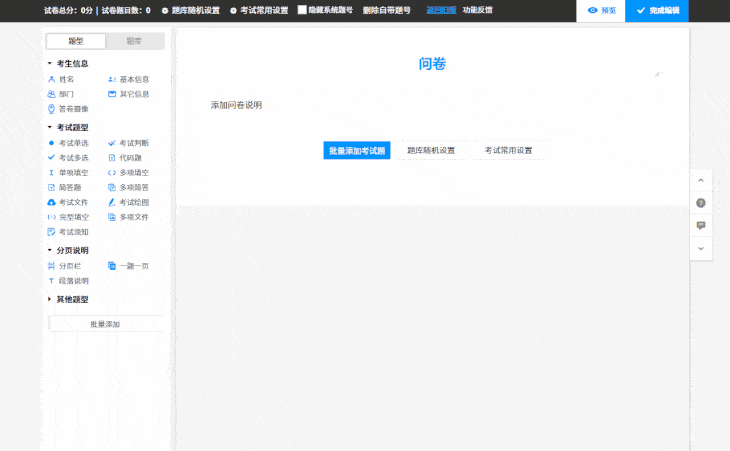Add the 基本信息 basic info field
Image resolution: width=730 pixels, height=451 pixels.
(128, 79)
